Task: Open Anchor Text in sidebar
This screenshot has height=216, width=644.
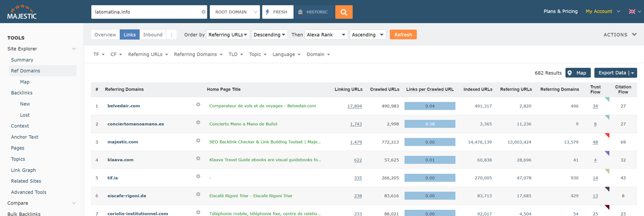Action: (25, 137)
